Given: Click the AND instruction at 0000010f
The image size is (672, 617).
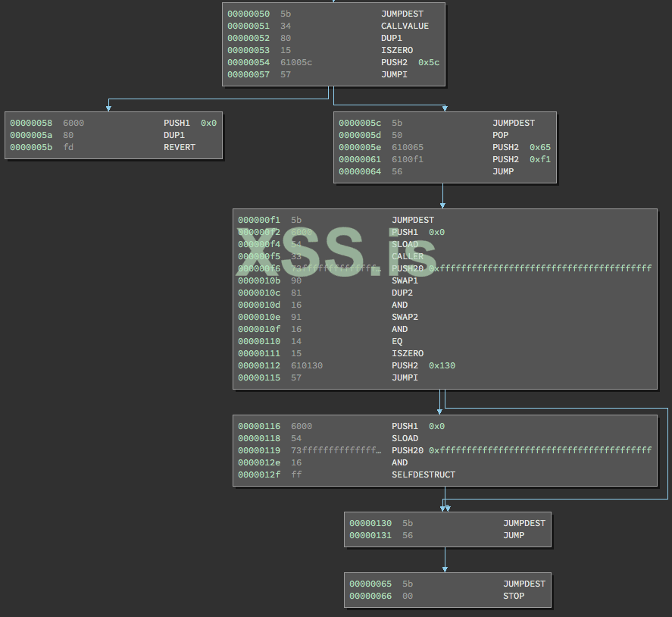Looking at the screenshot, I should 399,329.
